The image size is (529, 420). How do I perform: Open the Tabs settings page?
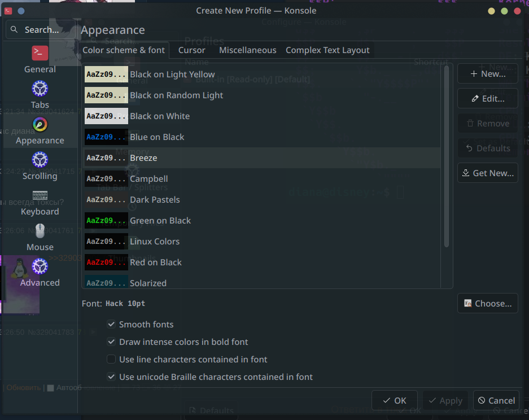point(40,95)
